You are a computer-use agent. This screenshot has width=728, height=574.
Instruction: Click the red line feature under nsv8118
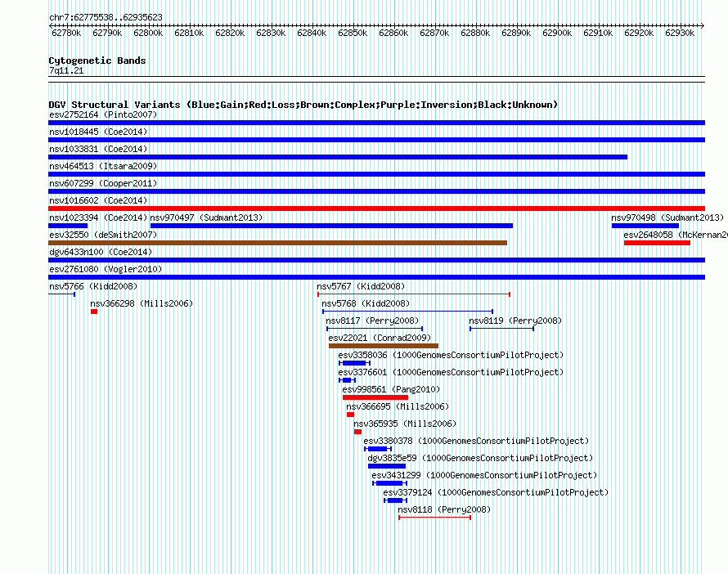[x=435, y=518]
